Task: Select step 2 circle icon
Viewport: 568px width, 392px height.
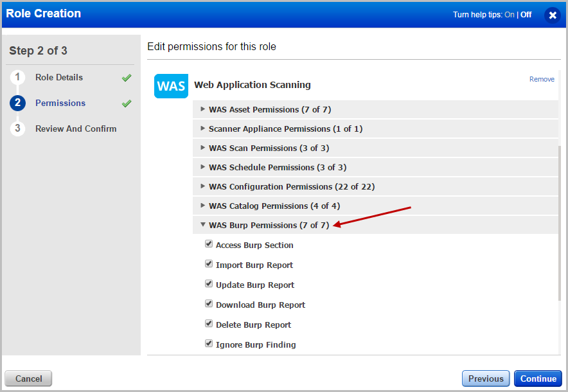Action: pyautogui.click(x=17, y=103)
